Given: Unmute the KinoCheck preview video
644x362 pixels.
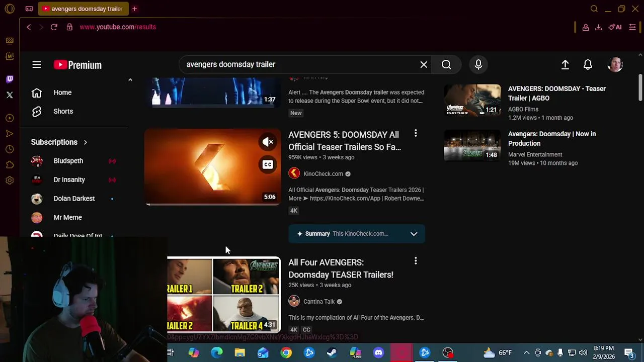Looking at the screenshot, I should pyautogui.click(x=268, y=142).
